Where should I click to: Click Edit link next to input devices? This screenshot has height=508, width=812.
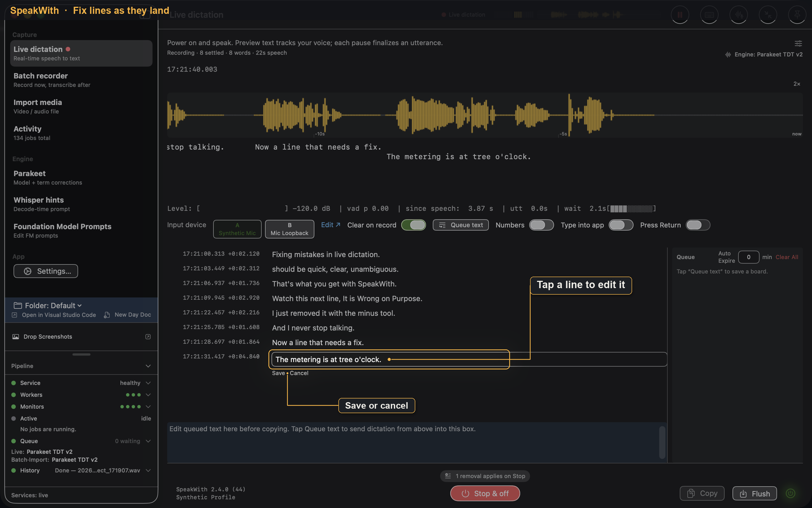coord(330,225)
